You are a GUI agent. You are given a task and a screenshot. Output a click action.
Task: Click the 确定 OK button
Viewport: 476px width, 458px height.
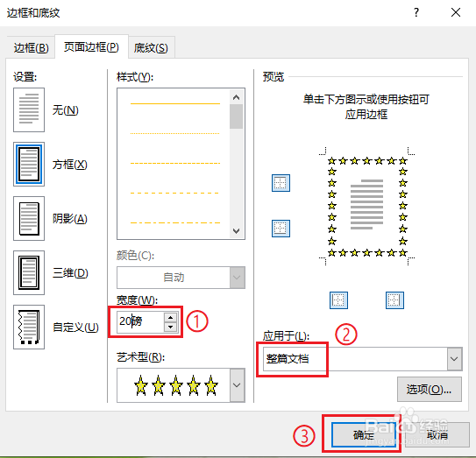point(364,435)
